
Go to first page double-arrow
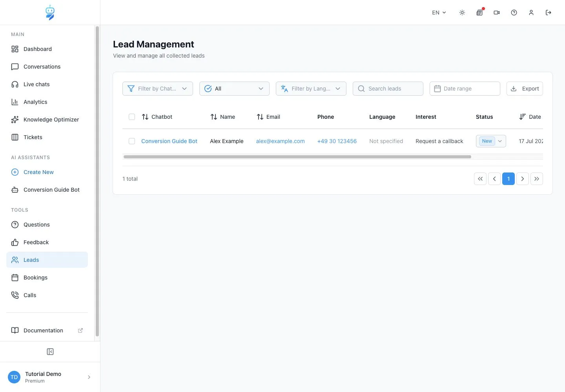[x=480, y=179]
